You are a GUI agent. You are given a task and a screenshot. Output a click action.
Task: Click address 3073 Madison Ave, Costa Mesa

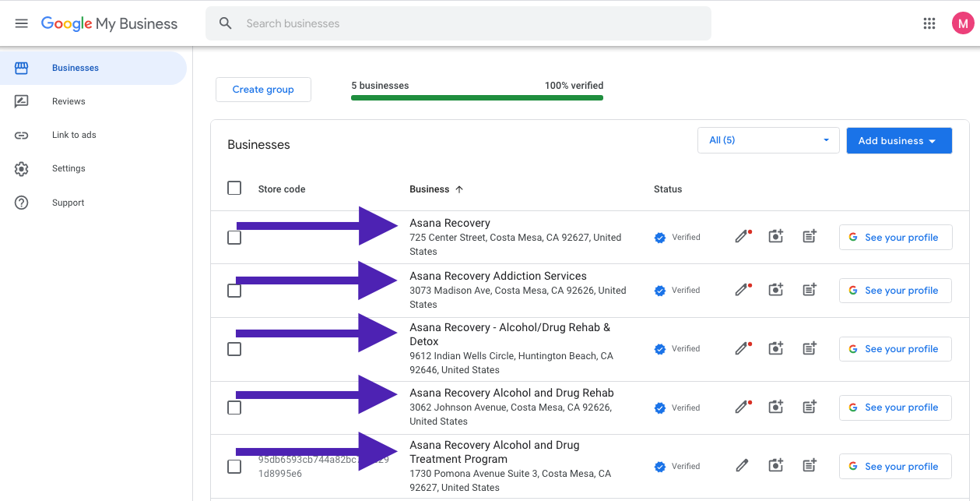click(518, 298)
